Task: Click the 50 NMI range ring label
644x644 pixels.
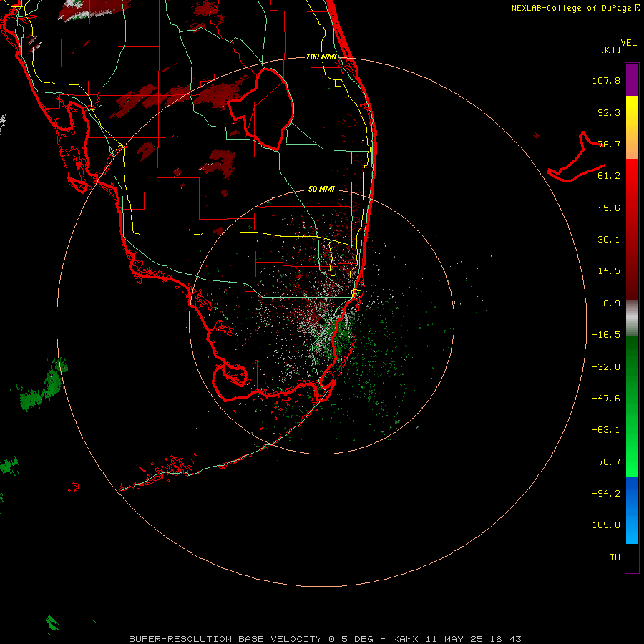Action: pyautogui.click(x=321, y=190)
